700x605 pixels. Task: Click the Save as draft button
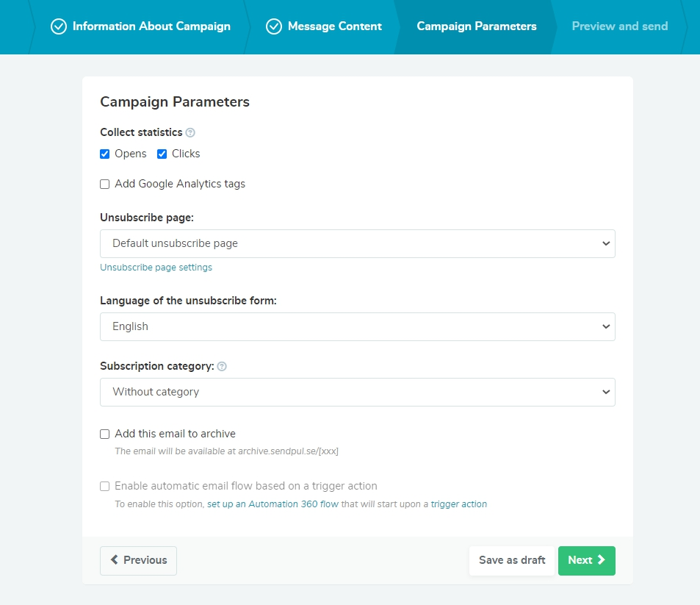pos(511,560)
